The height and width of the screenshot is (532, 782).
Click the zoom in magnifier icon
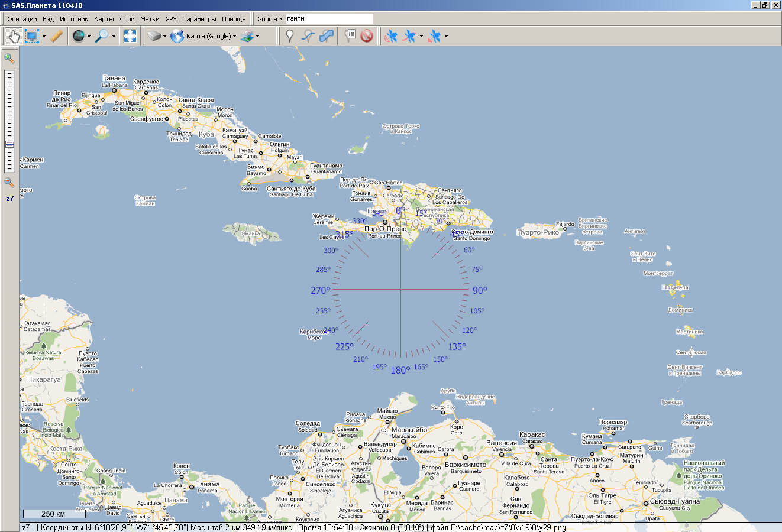pyautogui.click(x=9, y=58)
